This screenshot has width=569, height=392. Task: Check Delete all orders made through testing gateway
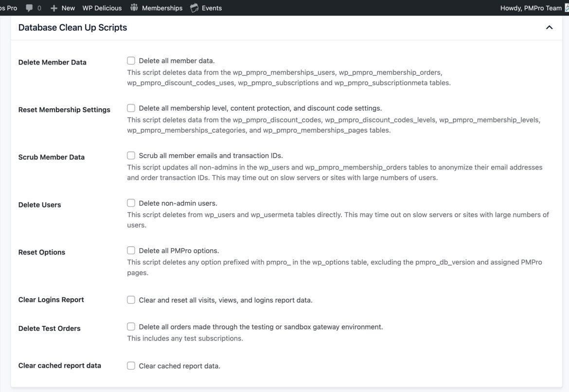pyautogui.click(x=131, y=326)
